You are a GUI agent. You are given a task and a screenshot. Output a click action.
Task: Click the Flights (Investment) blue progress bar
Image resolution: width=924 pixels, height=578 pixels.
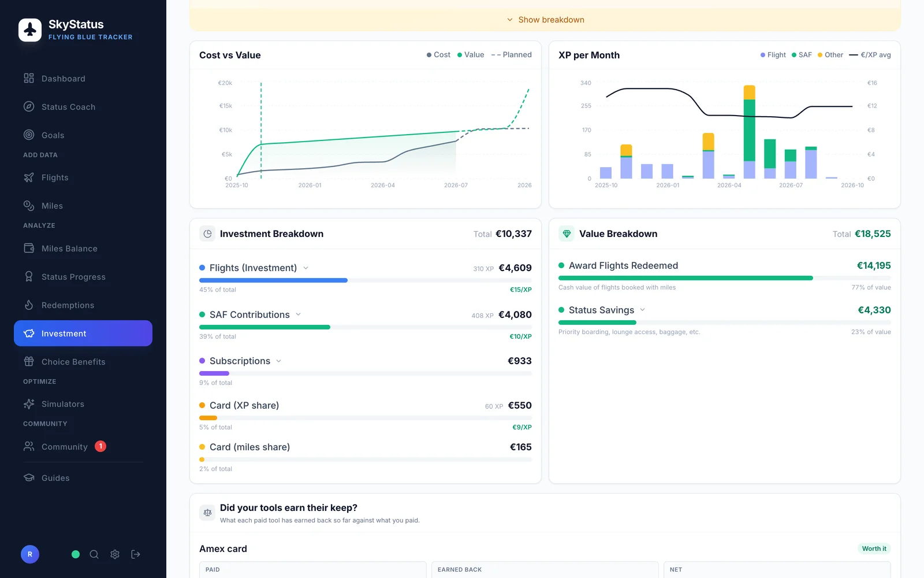274,280
